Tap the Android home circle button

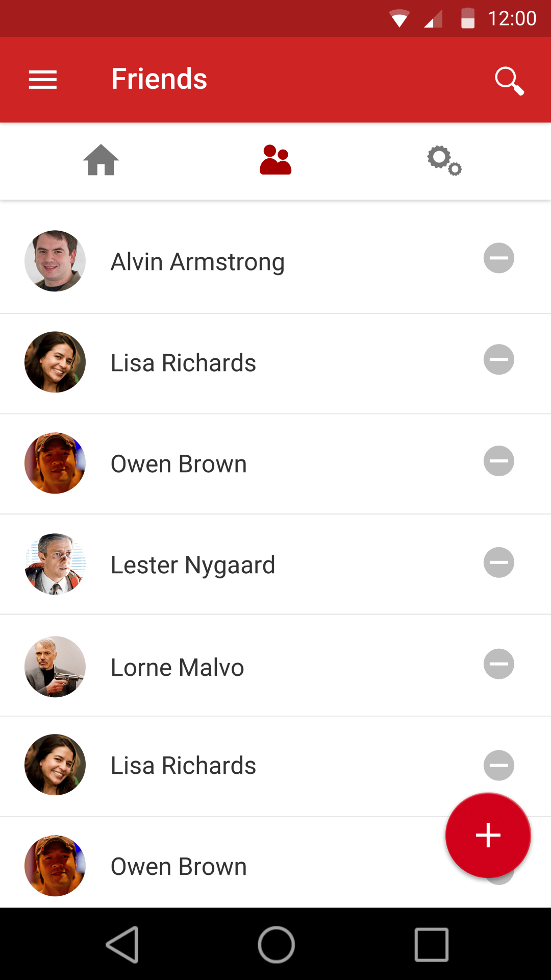click(x=276, y=944)
